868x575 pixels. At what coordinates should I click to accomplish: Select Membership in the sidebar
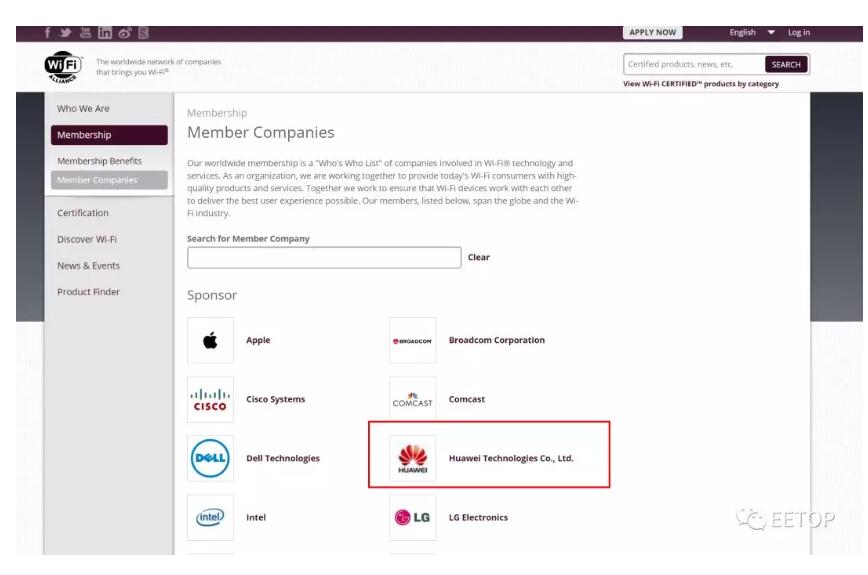pos(109,135)
